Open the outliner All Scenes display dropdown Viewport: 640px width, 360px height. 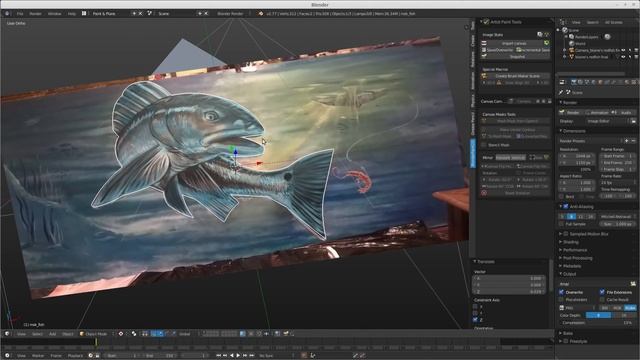click(614, 22)
